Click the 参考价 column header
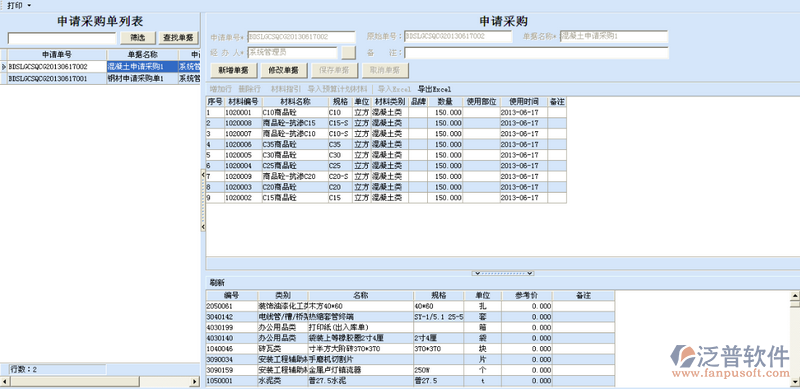This screenshot has height=389, width=800. [x=527, y=296]
